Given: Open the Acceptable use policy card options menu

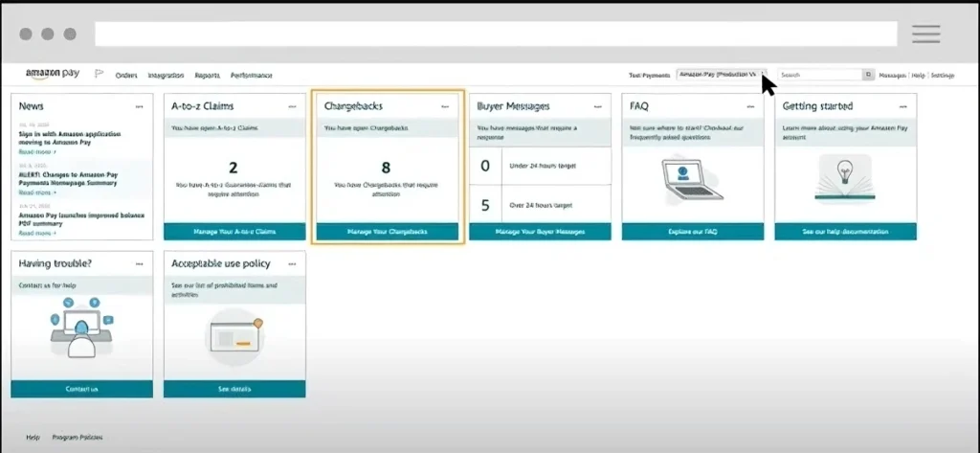Looking at the screenshot, I should point(292,264).
